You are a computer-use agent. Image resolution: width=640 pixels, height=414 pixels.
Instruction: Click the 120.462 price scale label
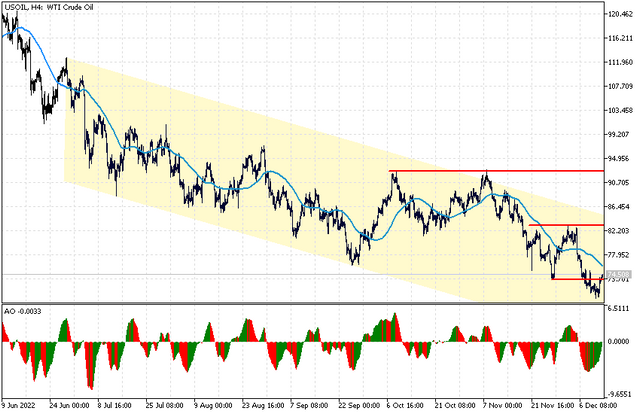click(620, 14)
